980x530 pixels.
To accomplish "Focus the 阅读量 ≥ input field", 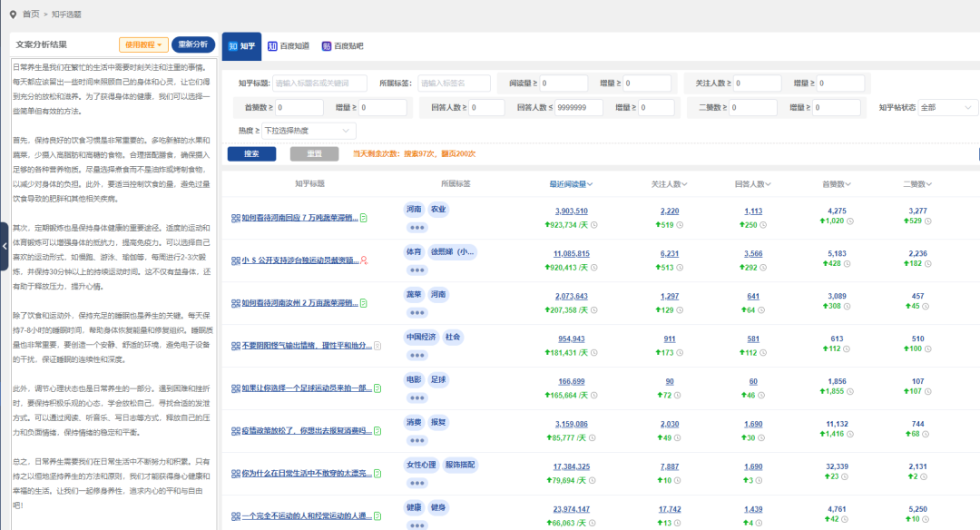I will click(x=563, y=83).
